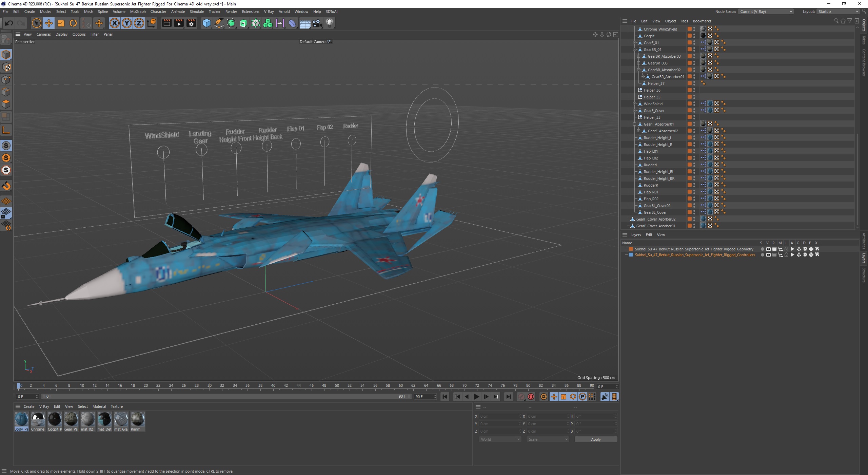Click the Undo arrow icon
The height and width of the screenshot is (475, 868).
click(x=9, y=23)
